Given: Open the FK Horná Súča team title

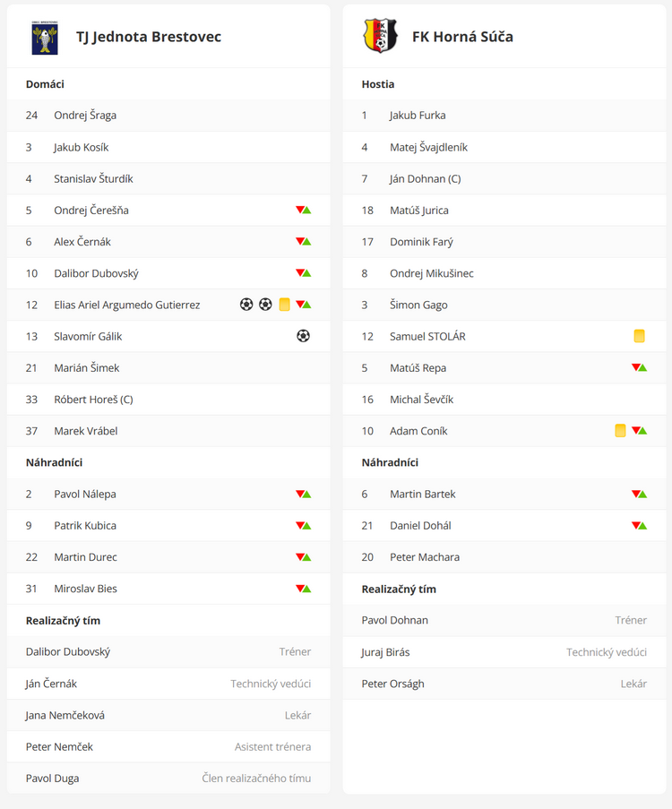Looking at the screenshot, I should (x=462, y=37).
